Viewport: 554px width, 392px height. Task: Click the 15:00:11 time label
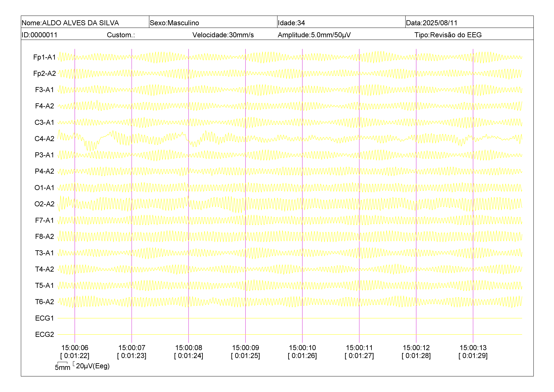point(359,348)
